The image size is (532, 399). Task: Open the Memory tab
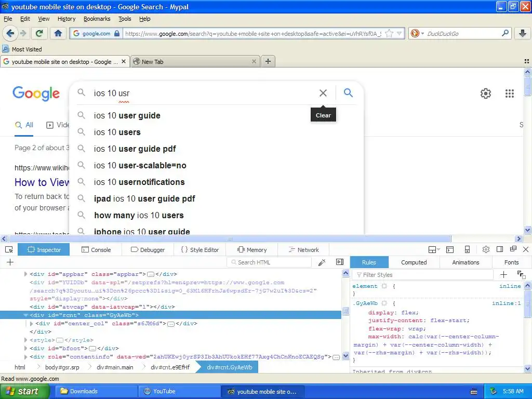click(x=252, y=250)
